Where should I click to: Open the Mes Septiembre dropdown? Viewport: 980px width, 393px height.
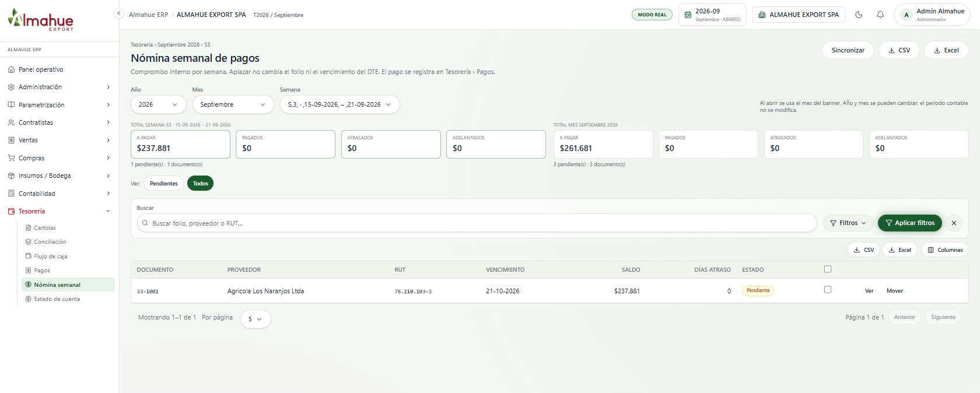point(233,104)
